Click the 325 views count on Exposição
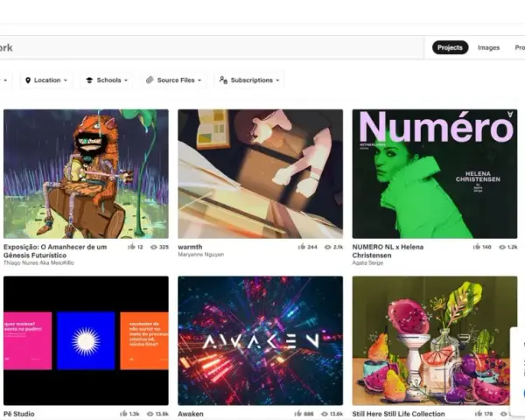 tap(164, 247)
